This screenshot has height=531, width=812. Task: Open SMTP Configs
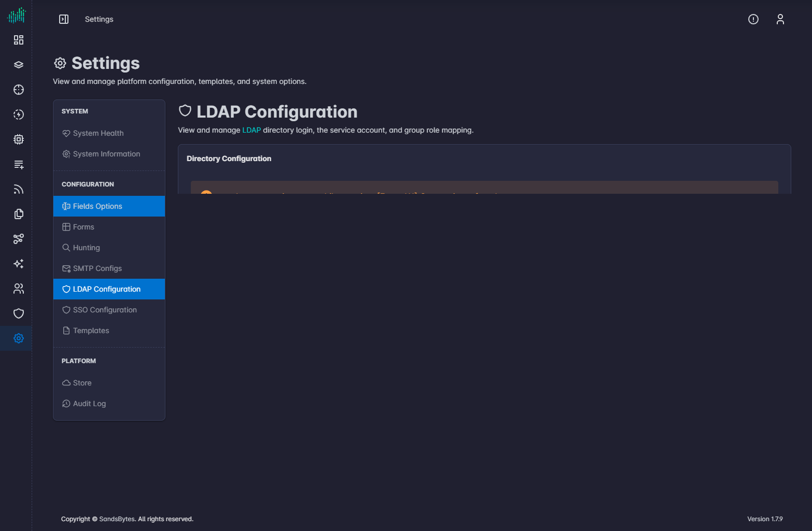tap(109, 268)
